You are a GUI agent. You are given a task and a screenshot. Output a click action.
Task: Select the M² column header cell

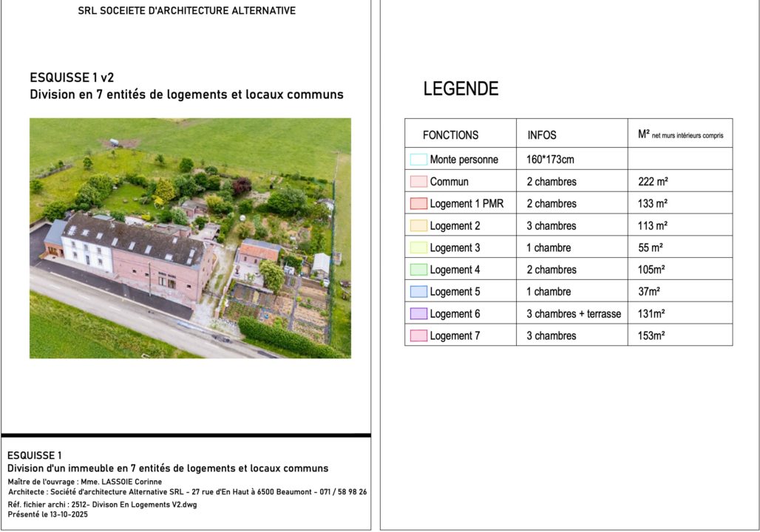tap(680, 134)
